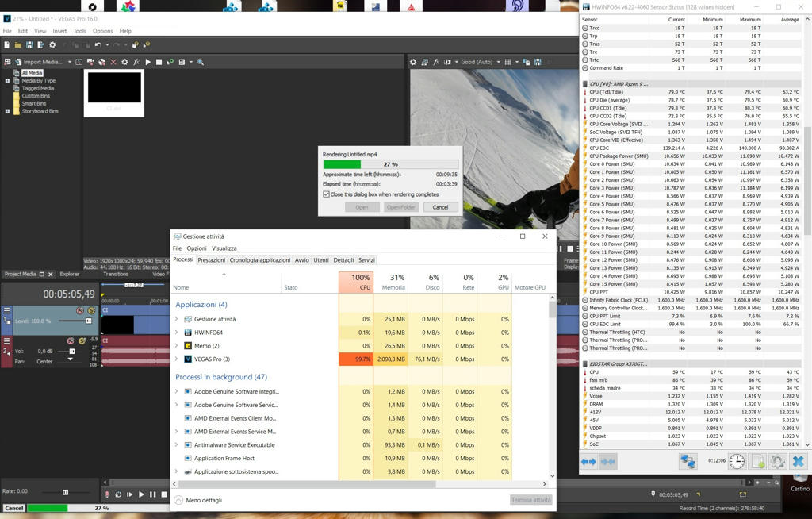Click the video track Level slider handle
The width and height of the screenshot is (812, 519).
click(87, 321)
